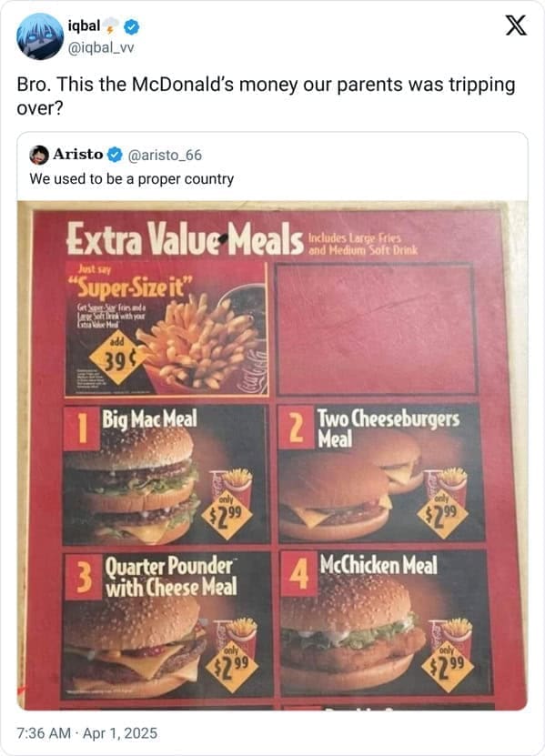Image resolution: width=545 pixels, height=756 pixels.
Task: Click the McDonald's menu photo thumbnail
Action: point(273,455)
